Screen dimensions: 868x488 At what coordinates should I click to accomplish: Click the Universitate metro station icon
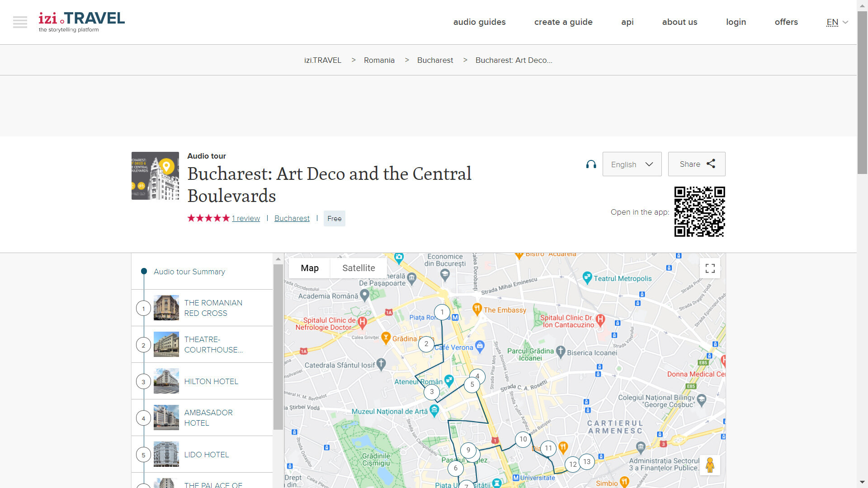(516, 478)
